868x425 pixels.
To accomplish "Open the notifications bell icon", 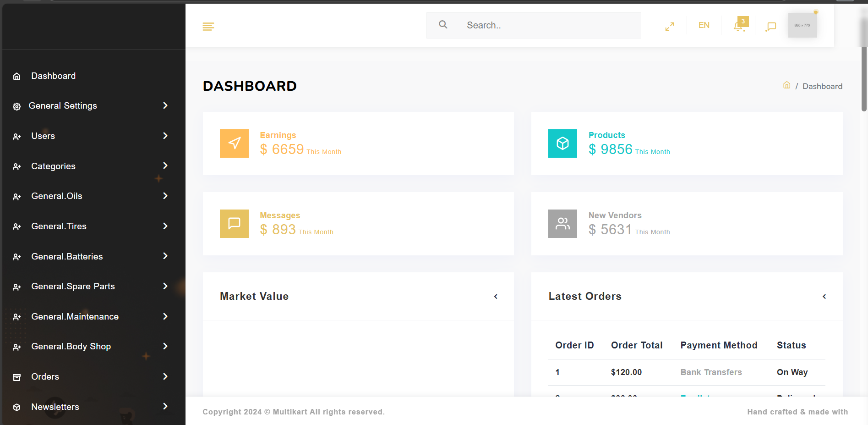I will point(738,27).
